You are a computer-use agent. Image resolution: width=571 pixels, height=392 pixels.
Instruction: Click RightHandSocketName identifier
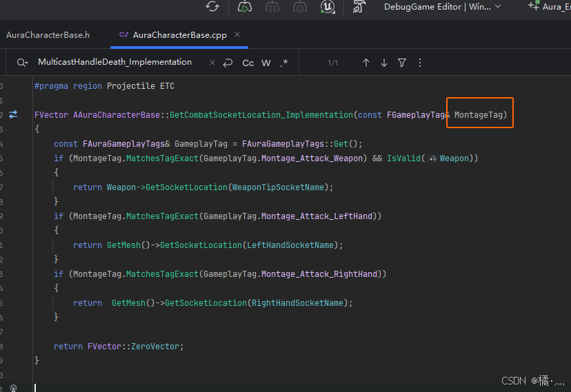point(297,303)
